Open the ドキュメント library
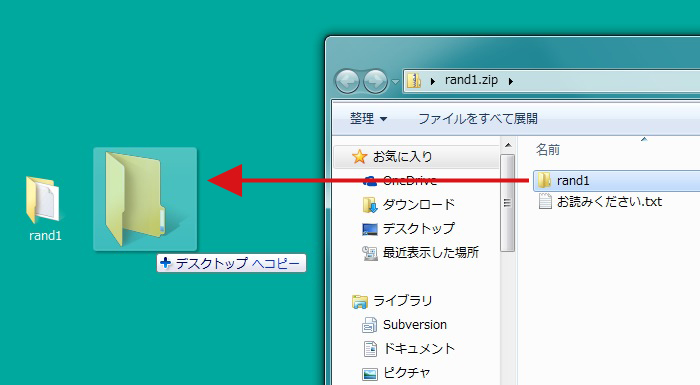700x385 pixels. click(418, 349)
